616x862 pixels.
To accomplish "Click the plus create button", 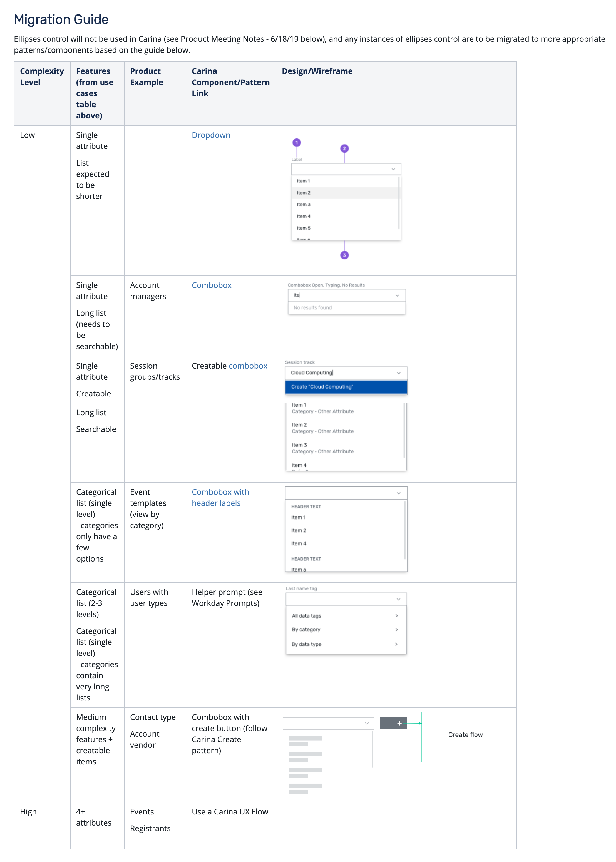I will pyautogui.click(x=393, y=723).
